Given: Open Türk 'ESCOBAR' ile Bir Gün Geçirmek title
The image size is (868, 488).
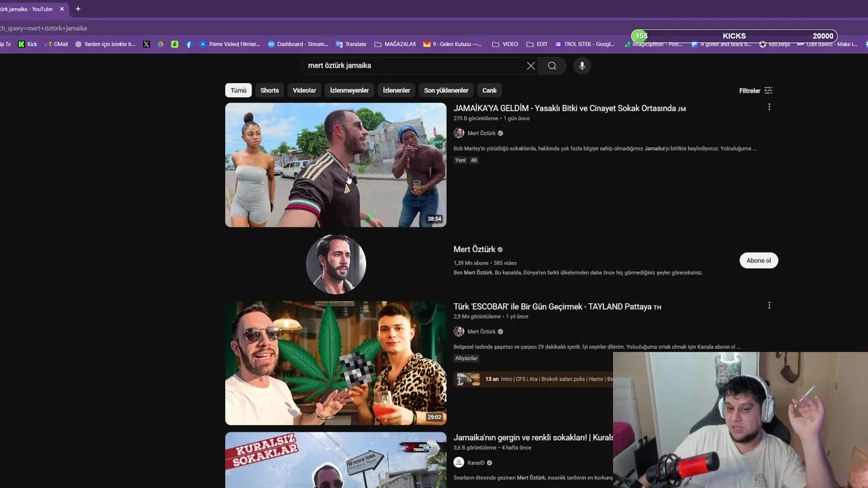Looking at the screenshot, I should pos(557,306).
